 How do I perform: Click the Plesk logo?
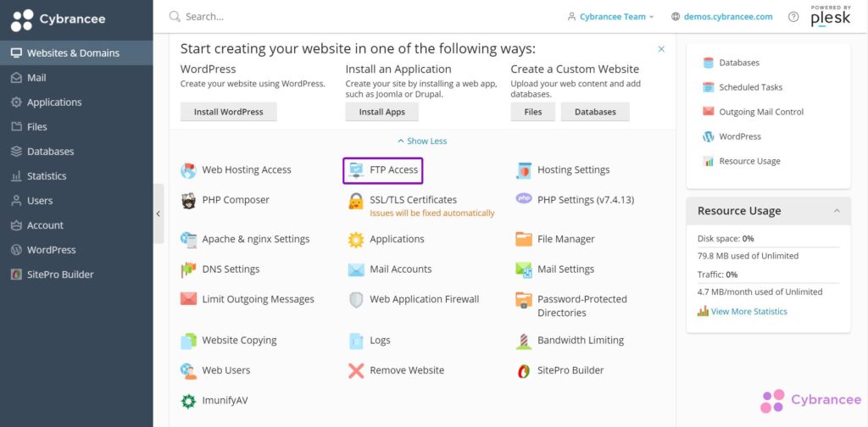point(831,17)
